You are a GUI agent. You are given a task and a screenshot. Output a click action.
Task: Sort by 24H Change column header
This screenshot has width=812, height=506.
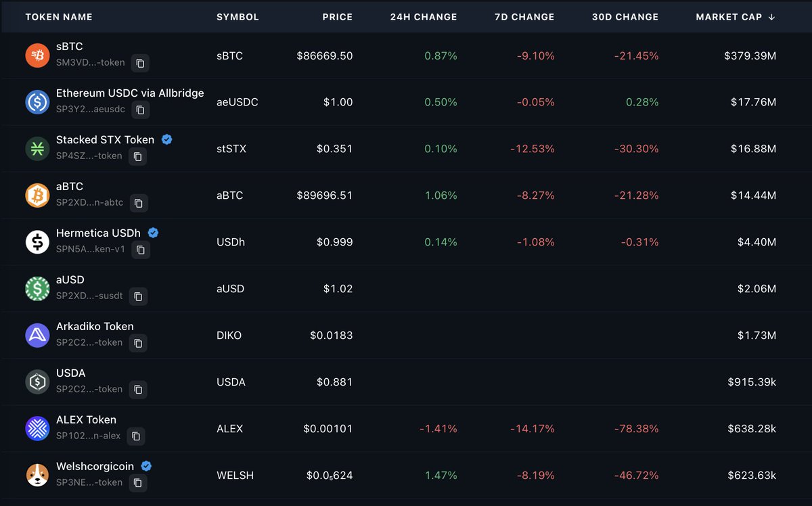(x=424, y=17)
